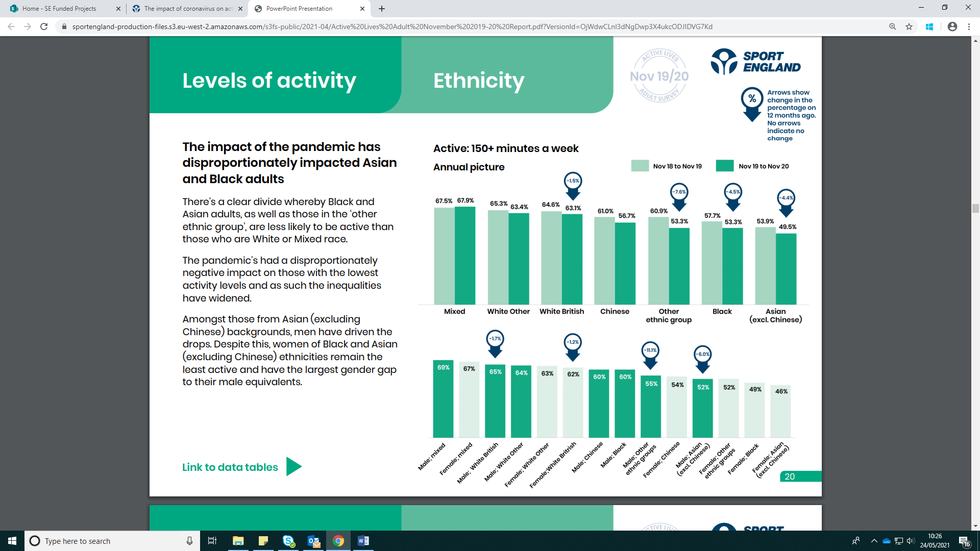The width and height of the screenshot is (980, 551).
Task: Open Sticky Notes from taskbar
Action: 263,541
